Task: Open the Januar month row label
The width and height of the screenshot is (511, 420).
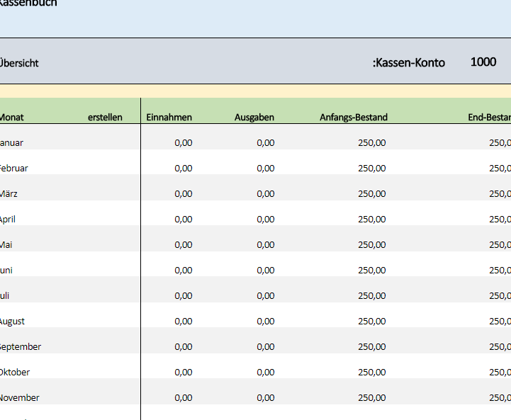Action: coord(12,142)
